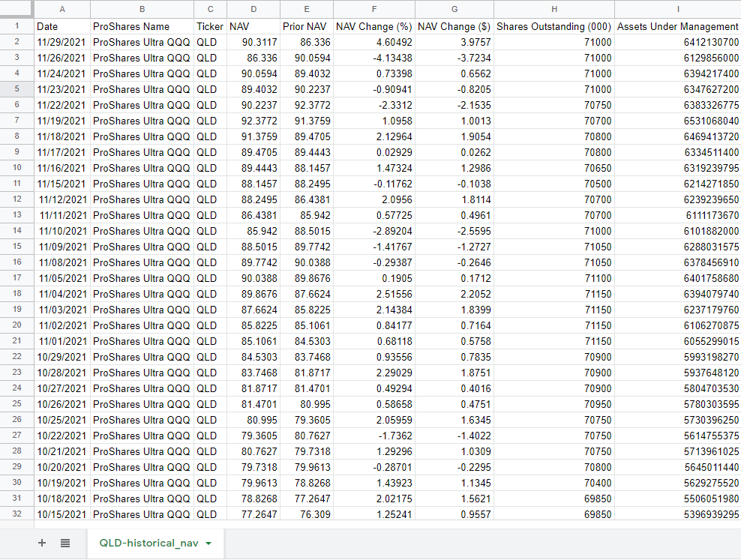
Task: Select Prior NAV cell 92.3772
Action: click(x=307, y=105)
